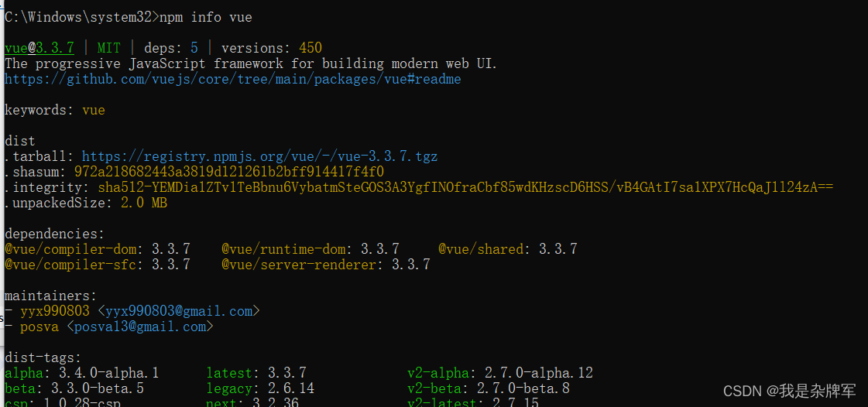Click the 'dependencies:' heading
Image resolution: width=868 pixels, height=407 pixels.
[x=55, y=234]
